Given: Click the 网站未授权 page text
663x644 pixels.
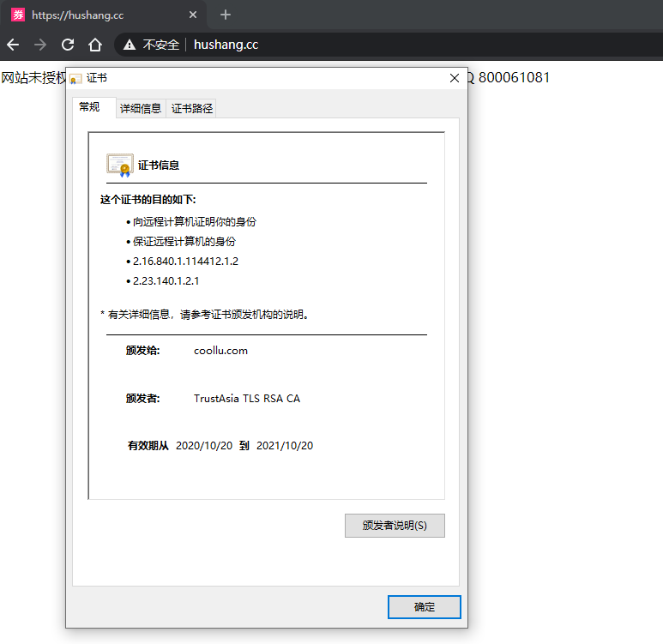Looking at the screenshot, I should [x=33, y=78].
